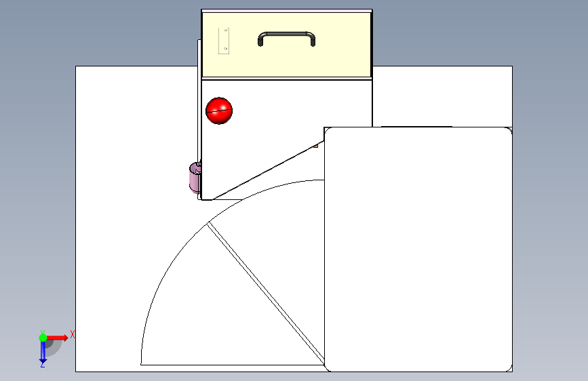This screenshot has height=381, width=588.
Task: Select the large rounded-corner white panel
Action: click(418, 249)
